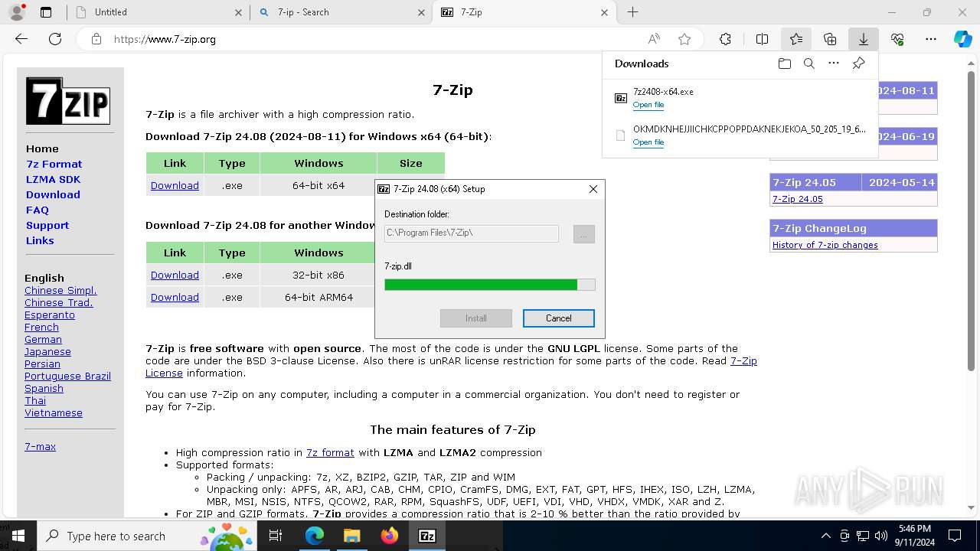Click the green installation progress bar
Viewport: 980px width, 551px height.
click(489, 285)
